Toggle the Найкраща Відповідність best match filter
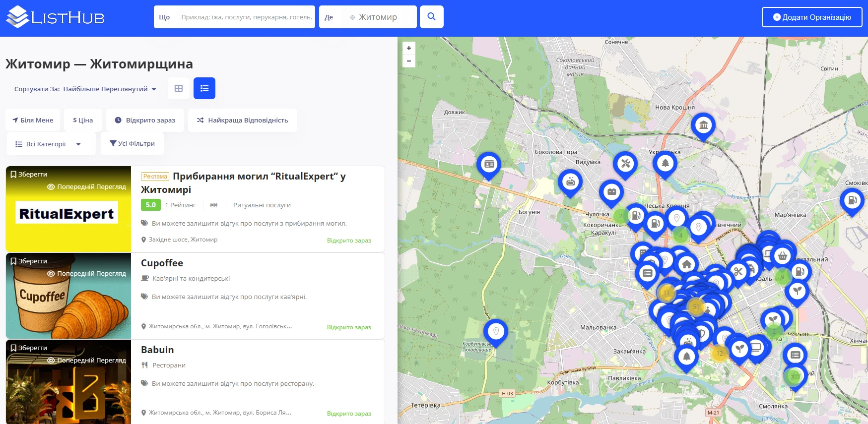Viewport: 868px width, 424px height. click(242, 120)
